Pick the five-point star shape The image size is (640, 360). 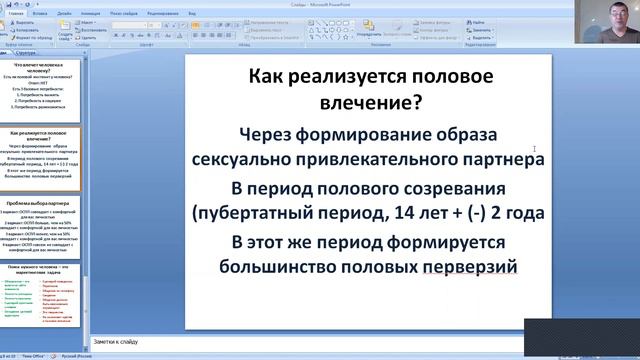pyautogui.click(x=346, y=37)
